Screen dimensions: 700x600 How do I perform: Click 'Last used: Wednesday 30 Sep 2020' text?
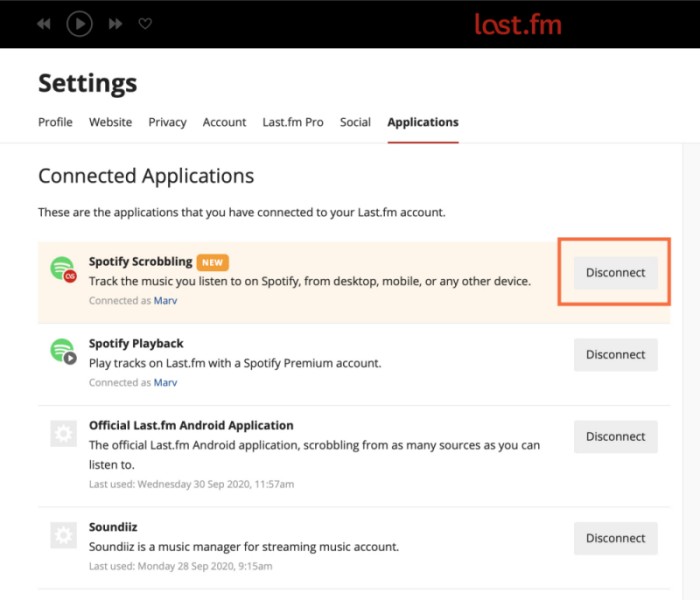coord(192,484)
